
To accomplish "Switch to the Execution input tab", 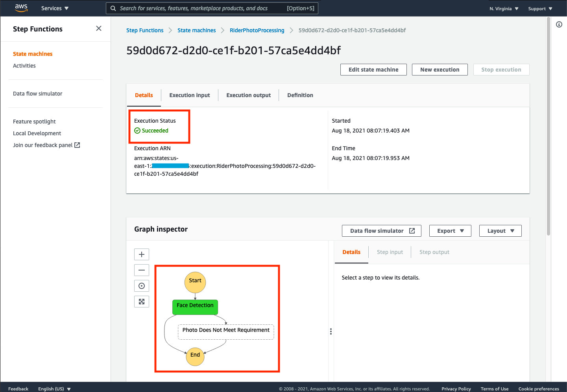I will click(190, 95).
